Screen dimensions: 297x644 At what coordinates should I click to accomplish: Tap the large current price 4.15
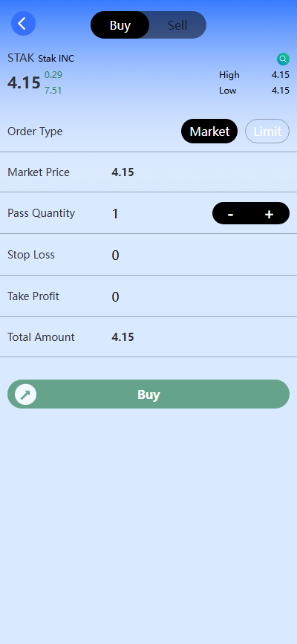pyautogui.click(x=24, y=83)
